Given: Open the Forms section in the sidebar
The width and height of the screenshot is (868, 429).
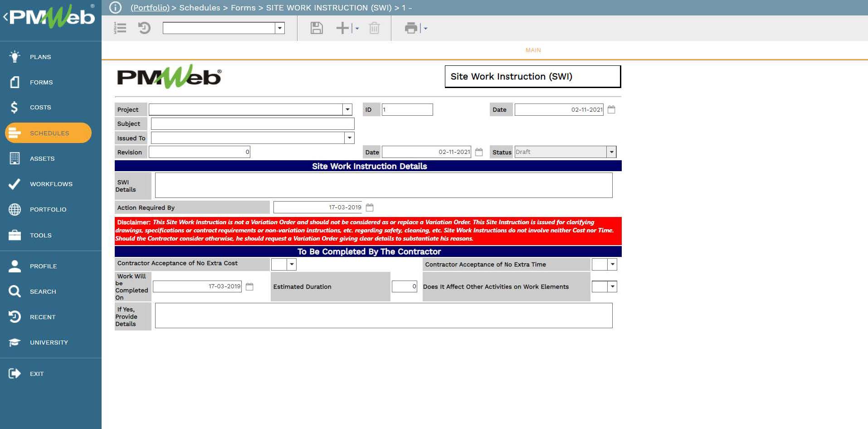Looking at the screenshot, I should (x=41, y=82).
